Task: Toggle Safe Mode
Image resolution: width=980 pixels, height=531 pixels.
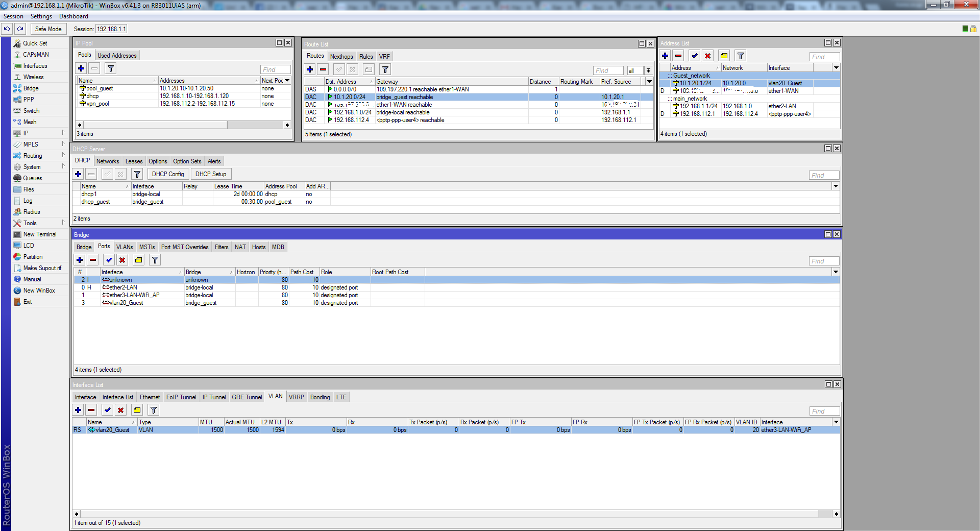Action: (x=48, y=29)
